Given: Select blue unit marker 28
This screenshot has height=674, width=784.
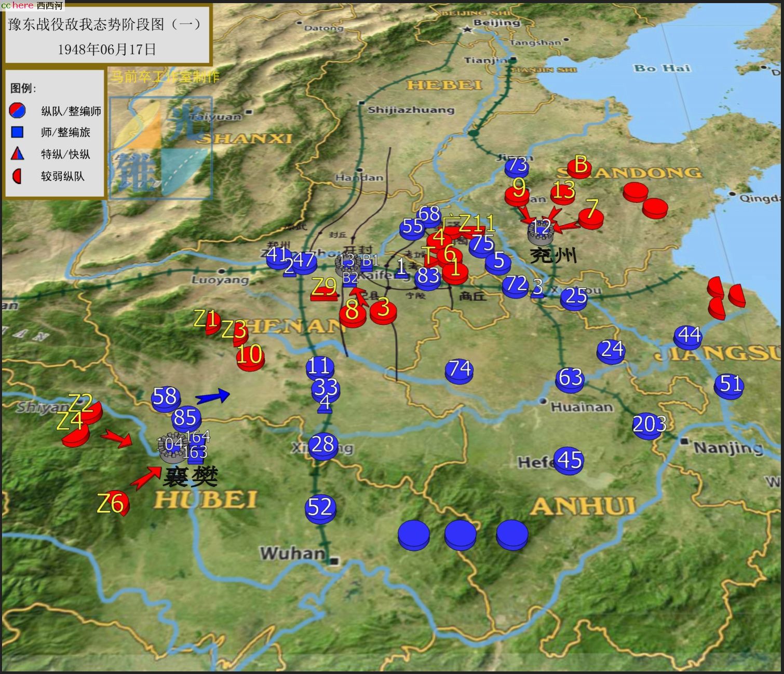Looking at the screenshot, I should coord(322,445).
